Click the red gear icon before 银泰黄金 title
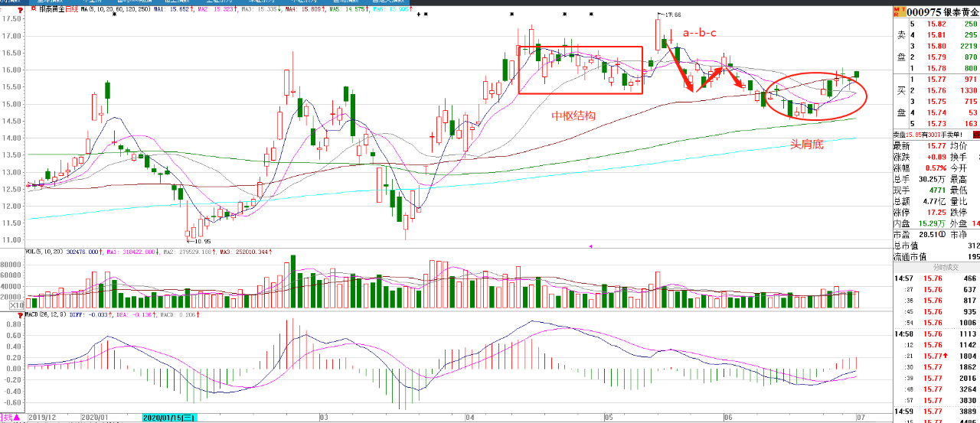This screenshot has height=423, width=980. pyautogui.click(x=34, y=8)
